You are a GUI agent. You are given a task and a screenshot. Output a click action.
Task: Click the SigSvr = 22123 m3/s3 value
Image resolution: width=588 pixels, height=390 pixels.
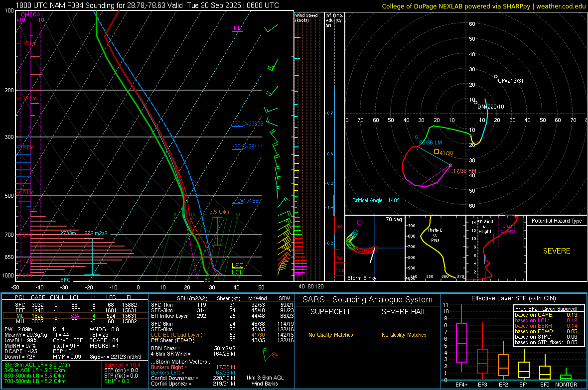[x=116, y=357]
